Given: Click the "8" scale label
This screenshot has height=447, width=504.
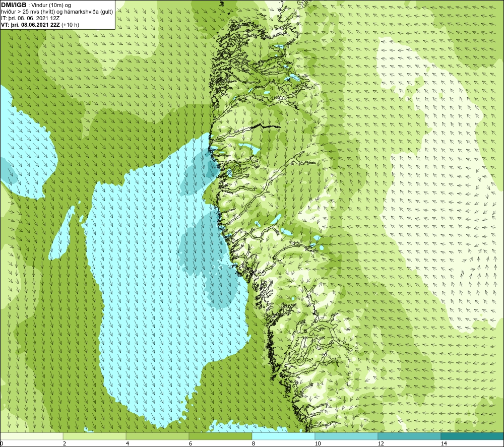Looking at the screenshot, I should pos(254,443).
